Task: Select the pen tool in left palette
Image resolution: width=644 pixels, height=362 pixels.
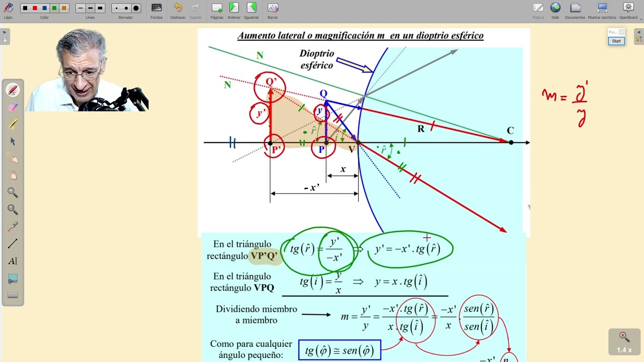Action: (x=13, y=90)
